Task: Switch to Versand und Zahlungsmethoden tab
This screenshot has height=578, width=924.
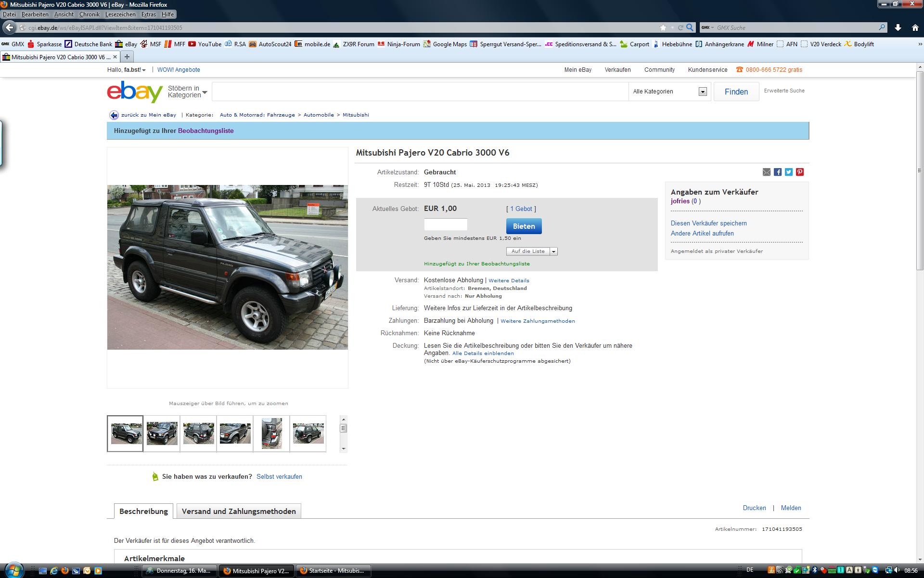Action: 239,511
